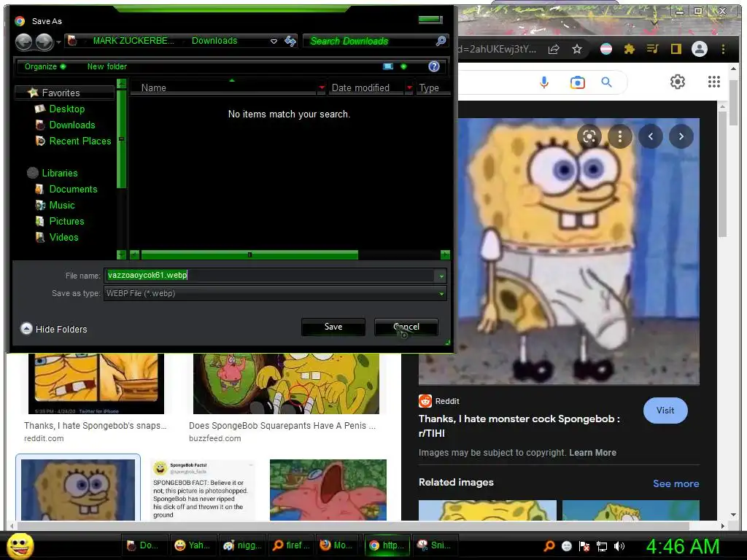Open view options dropdown in toolbar

pos(403,66)
